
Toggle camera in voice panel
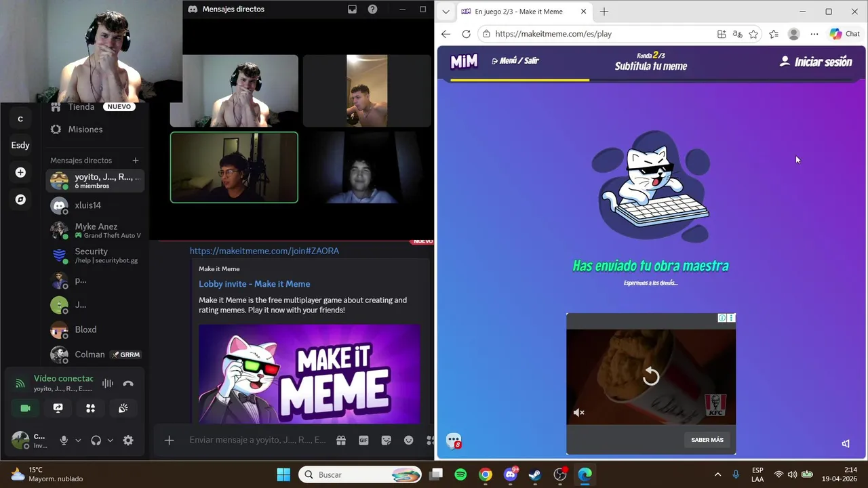(x=26, y=408)
